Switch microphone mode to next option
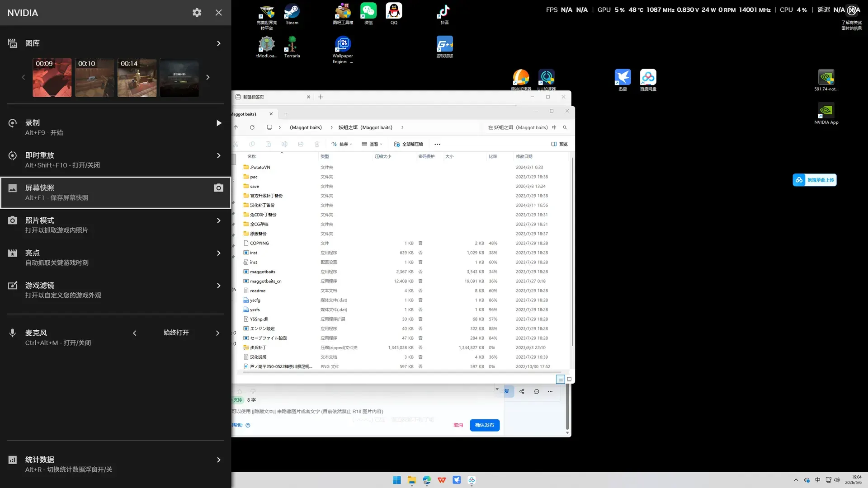This screenshot has height=488, width=868. click(217, 333)
